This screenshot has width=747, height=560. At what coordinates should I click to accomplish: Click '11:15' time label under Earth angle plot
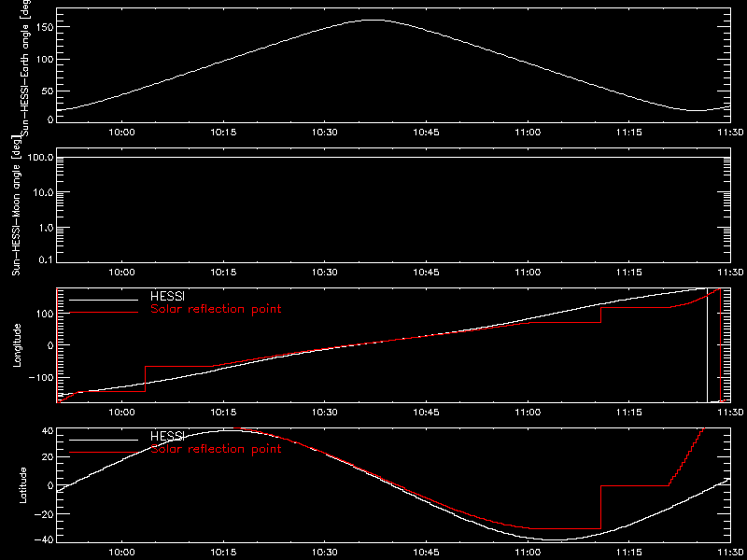coord(628,133)
